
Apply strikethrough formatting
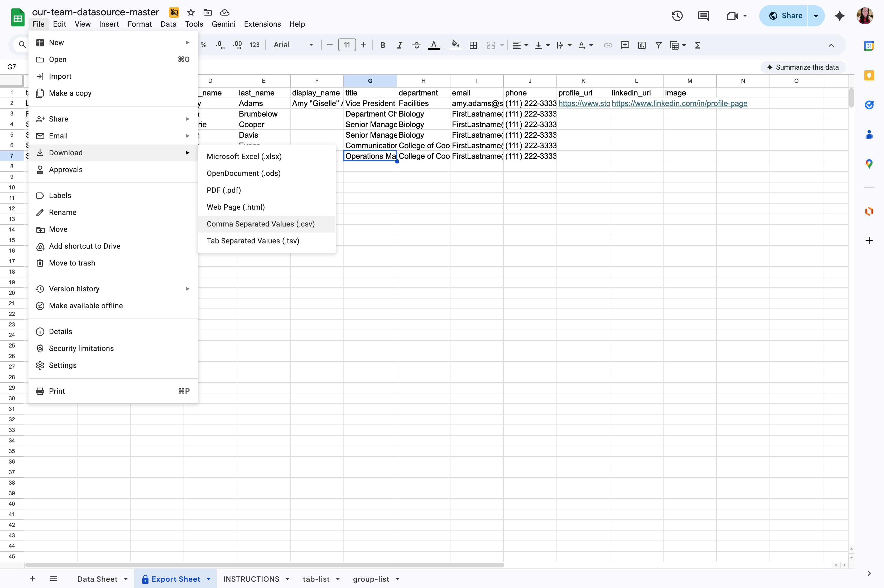click(416, 45)
